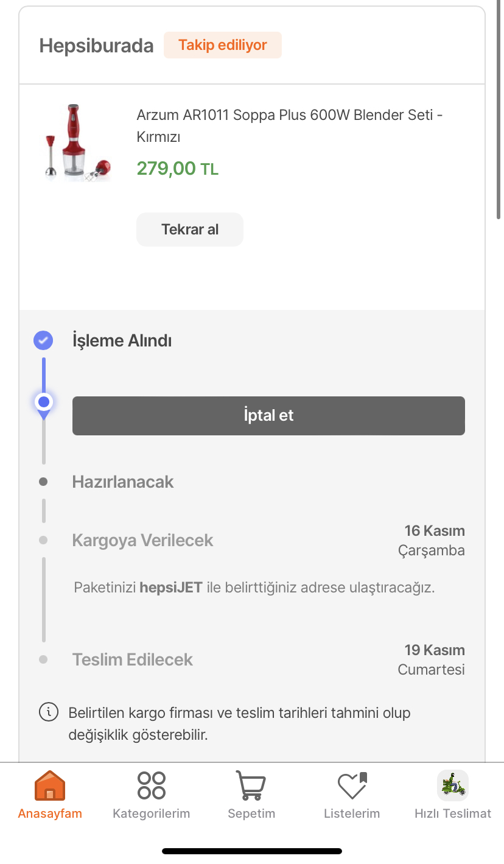Tap the İşleme Alındı checkmark icon

pyautogui.click(x=43, y=340)
